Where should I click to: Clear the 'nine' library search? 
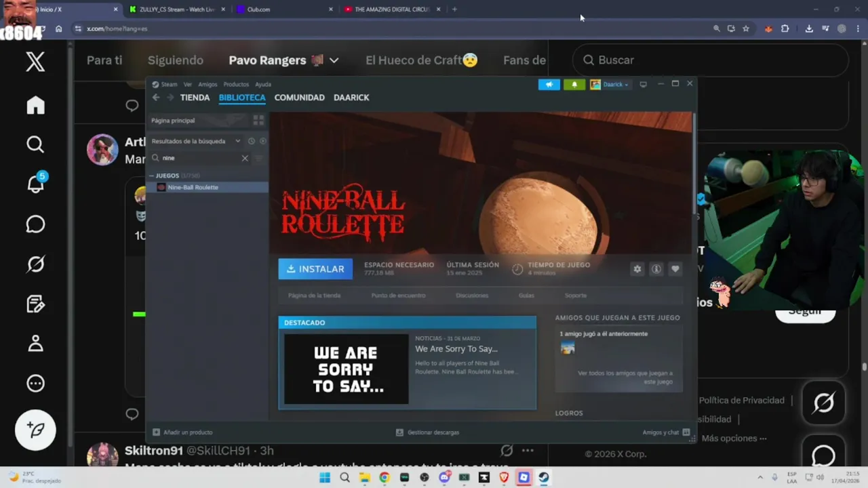tap(245, 158)
